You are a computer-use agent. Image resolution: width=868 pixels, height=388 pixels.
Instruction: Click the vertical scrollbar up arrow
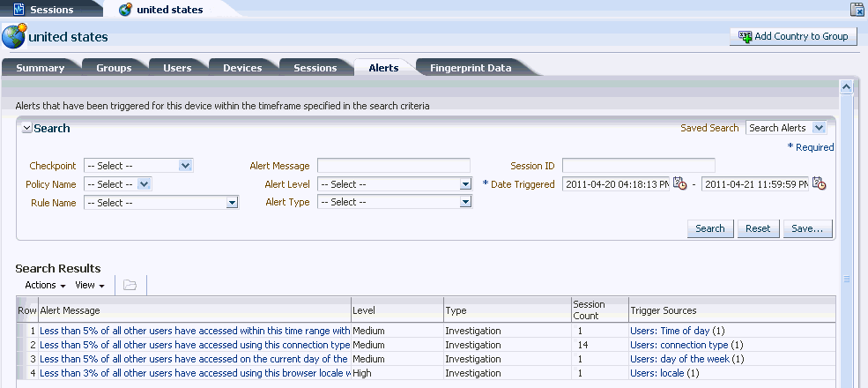click(846, 86)
